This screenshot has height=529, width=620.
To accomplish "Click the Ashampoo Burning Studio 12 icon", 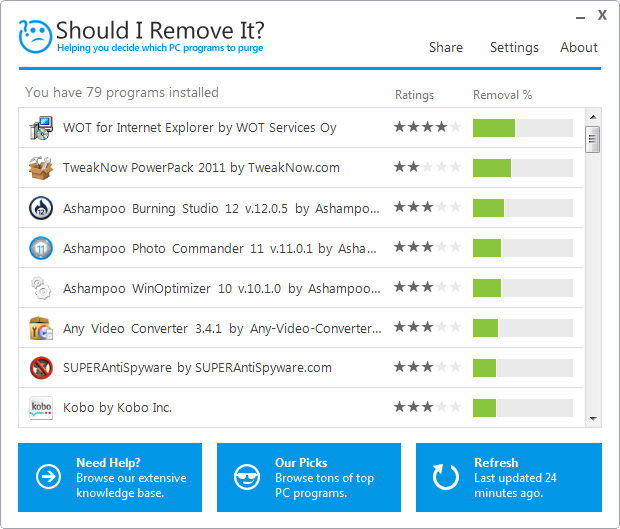I will click(41, 208).
